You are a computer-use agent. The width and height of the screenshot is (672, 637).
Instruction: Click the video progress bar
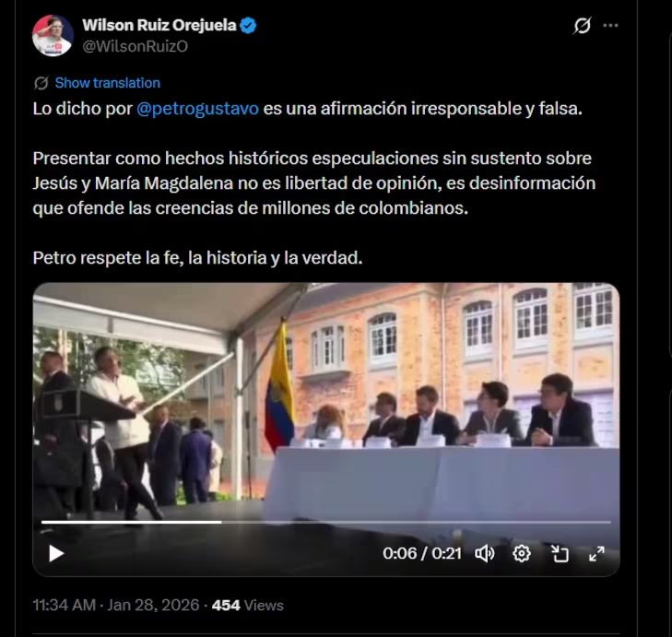tap(325, 522)
